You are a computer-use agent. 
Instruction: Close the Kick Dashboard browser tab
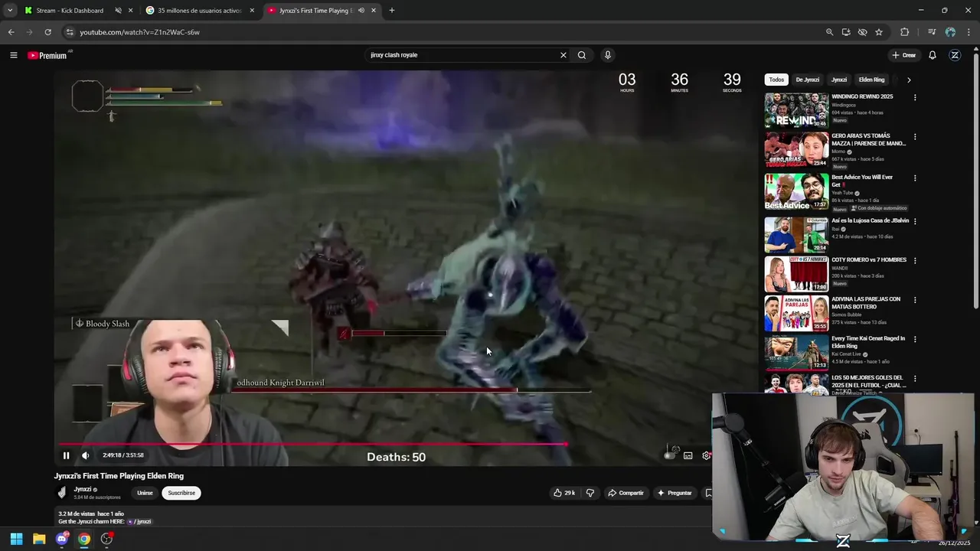(131, 11)
